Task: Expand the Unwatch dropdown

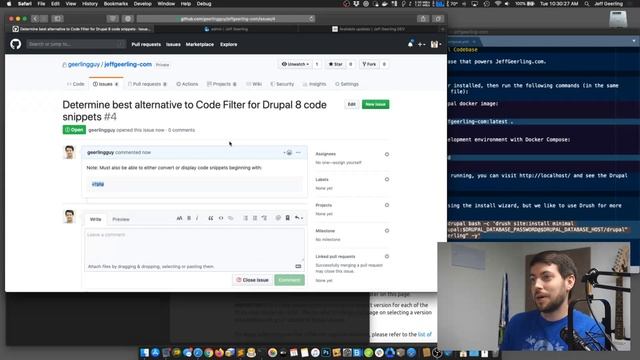Action: [296, 64]
